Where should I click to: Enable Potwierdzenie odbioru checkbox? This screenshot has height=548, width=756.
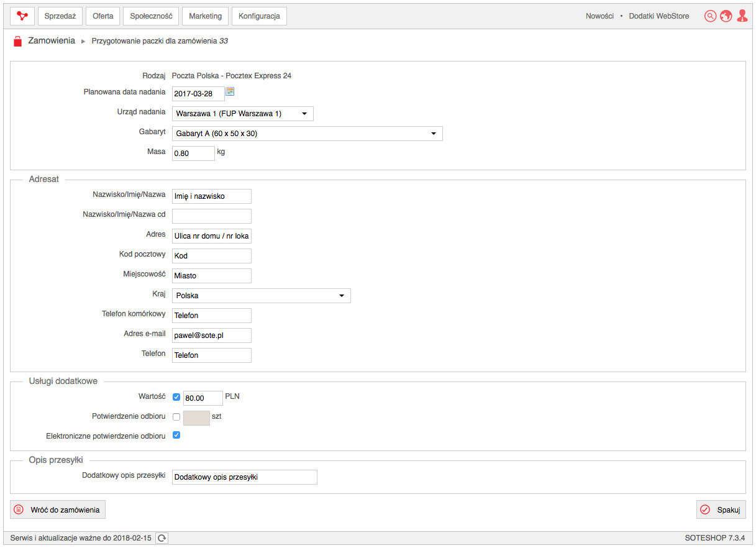pyautogui.click(x=176, y=417)
